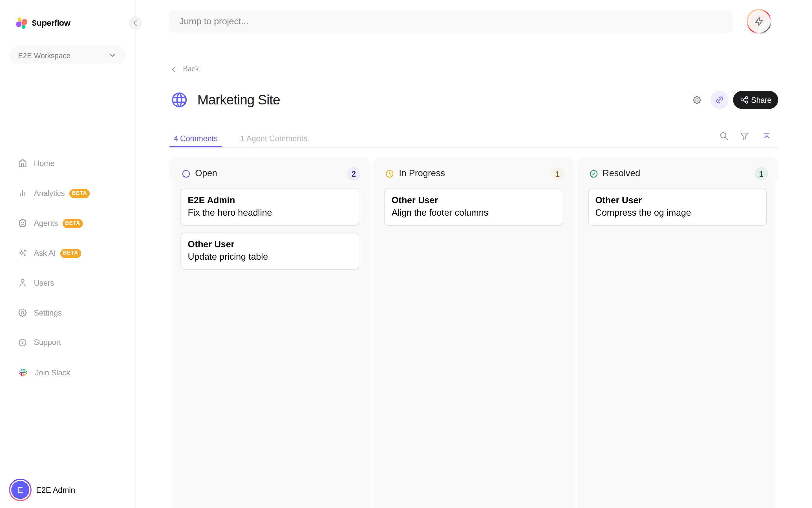Click the Analytics bar chart icon
The height and width of the screenshot is (508, 812).
point(23,193)
